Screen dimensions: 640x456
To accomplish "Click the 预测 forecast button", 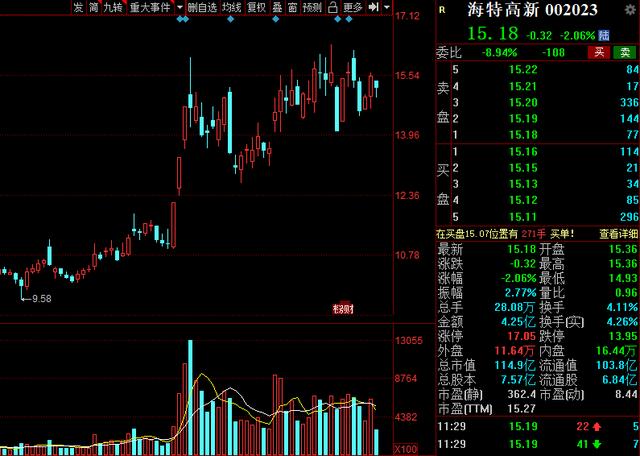I will coord(312,7).
